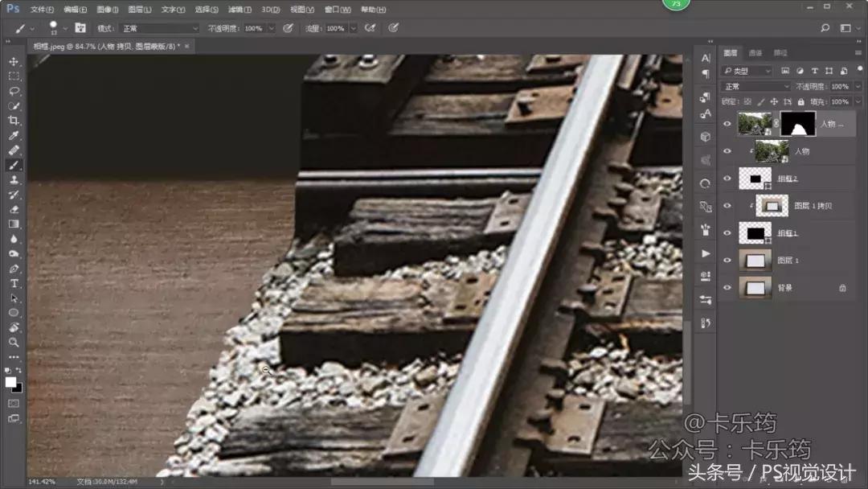Select the Move tool

(14, 61)
